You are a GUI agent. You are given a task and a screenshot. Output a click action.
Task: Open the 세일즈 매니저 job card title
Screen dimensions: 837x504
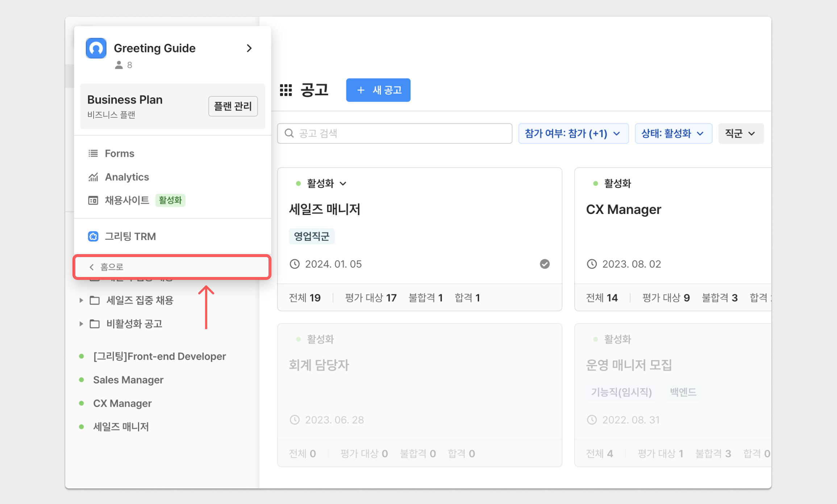(x=325, y=209)
